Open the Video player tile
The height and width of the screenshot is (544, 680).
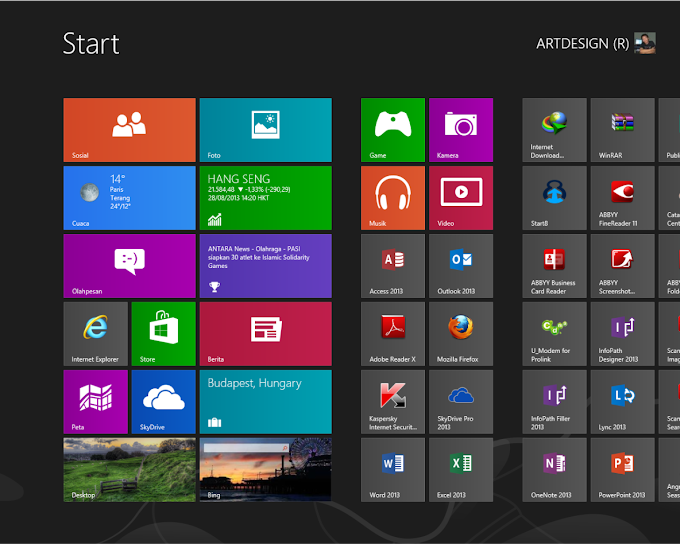pos(461,198)
